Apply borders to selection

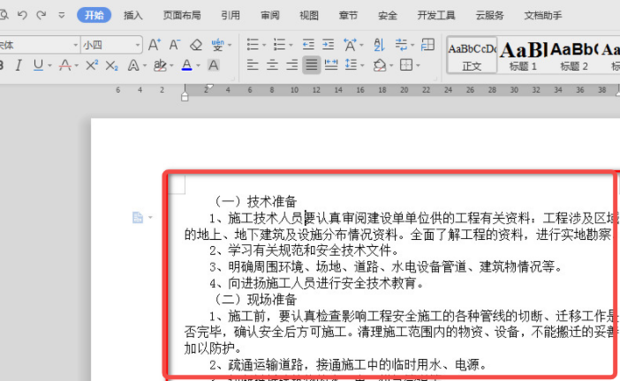[x=406, y=65]
